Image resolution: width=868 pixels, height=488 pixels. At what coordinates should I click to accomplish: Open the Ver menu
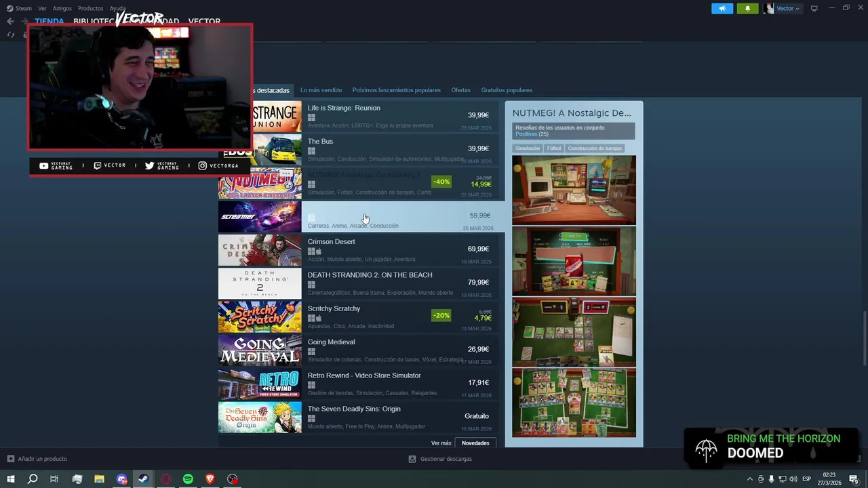click(x=42, y=8)
